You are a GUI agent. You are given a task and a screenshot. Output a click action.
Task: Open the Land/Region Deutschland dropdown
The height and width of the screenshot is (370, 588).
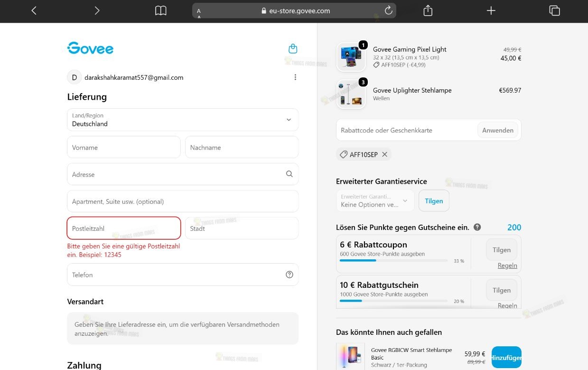[x=183, y=120]
